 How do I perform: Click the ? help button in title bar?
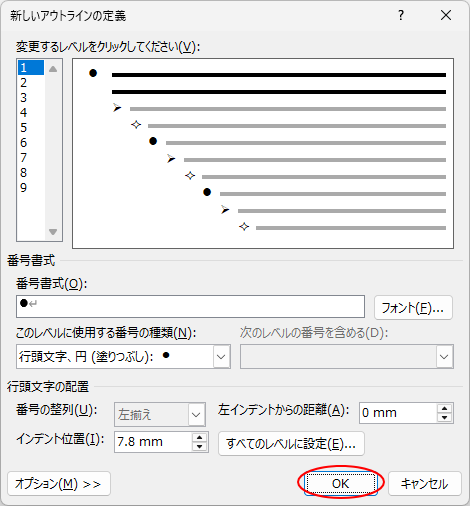tap(401, 15)
